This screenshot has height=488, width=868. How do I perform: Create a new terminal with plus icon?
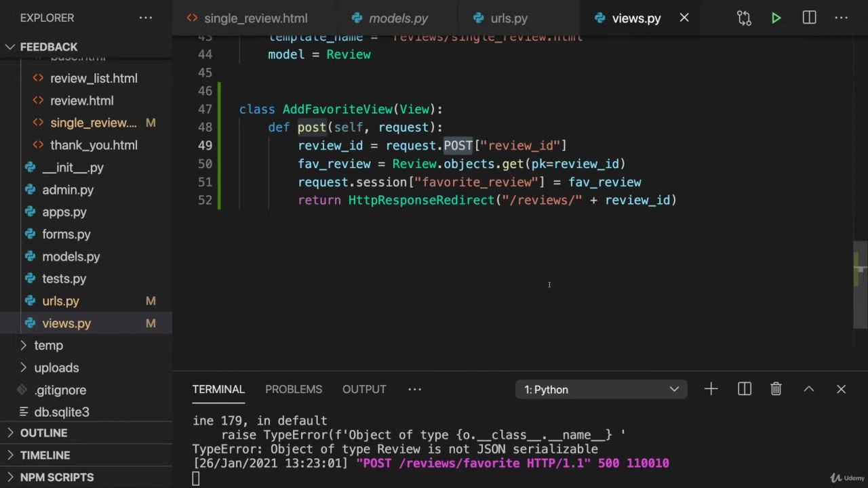click(711, 389)
